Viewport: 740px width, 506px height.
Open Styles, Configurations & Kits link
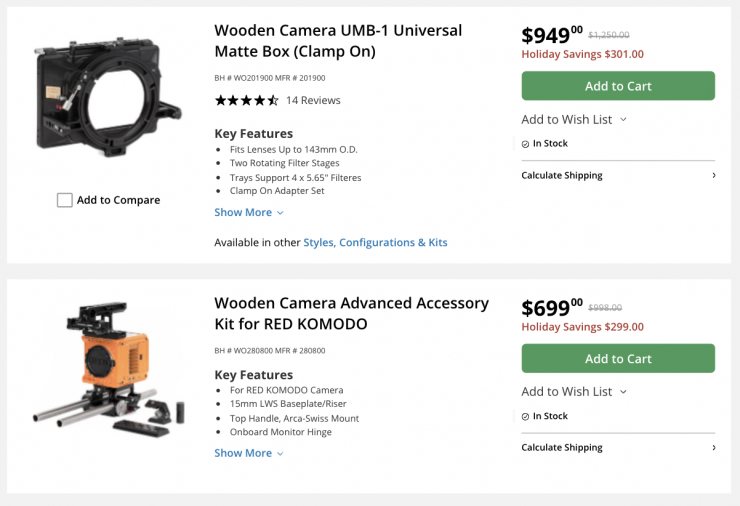tap(375, 243)
